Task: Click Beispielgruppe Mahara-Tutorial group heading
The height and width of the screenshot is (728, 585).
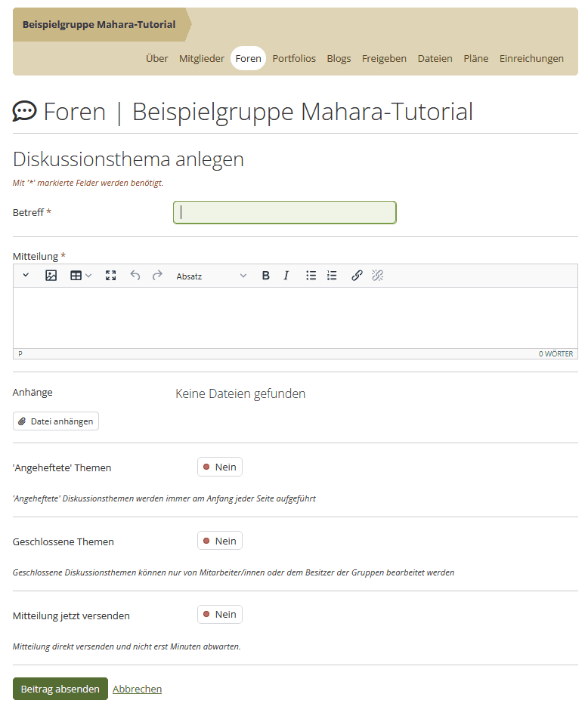Action: 99,25
